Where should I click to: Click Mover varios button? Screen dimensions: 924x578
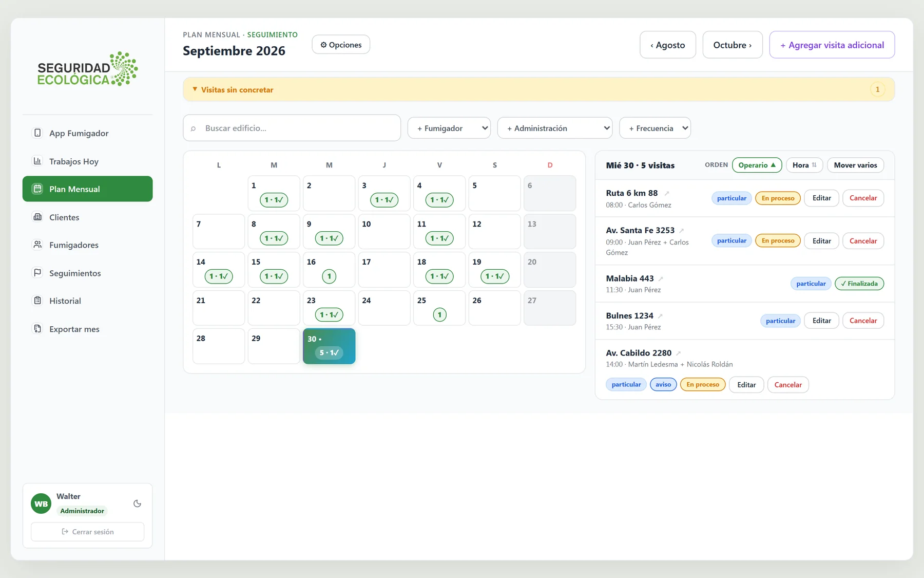855,165
